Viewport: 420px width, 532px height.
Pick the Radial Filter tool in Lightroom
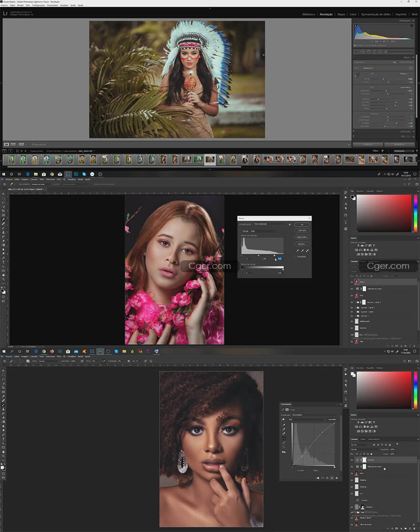pyautogui.click(x=380, y=52)
